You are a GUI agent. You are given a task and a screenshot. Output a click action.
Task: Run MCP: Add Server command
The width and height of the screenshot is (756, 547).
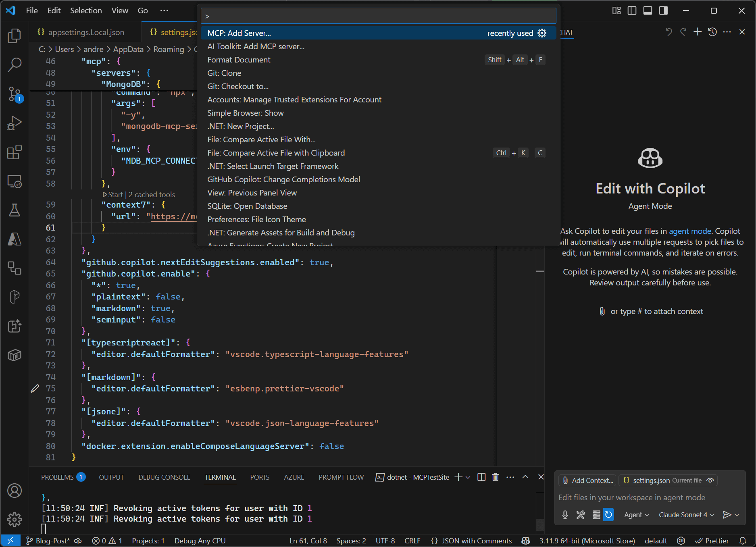click(378, 33)
